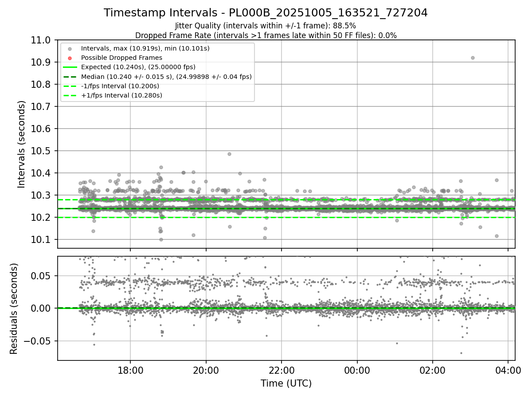Select the Jitter Quality 88.5% subtitle text
This screenshot has width=532, height=399.
[266, 26]
